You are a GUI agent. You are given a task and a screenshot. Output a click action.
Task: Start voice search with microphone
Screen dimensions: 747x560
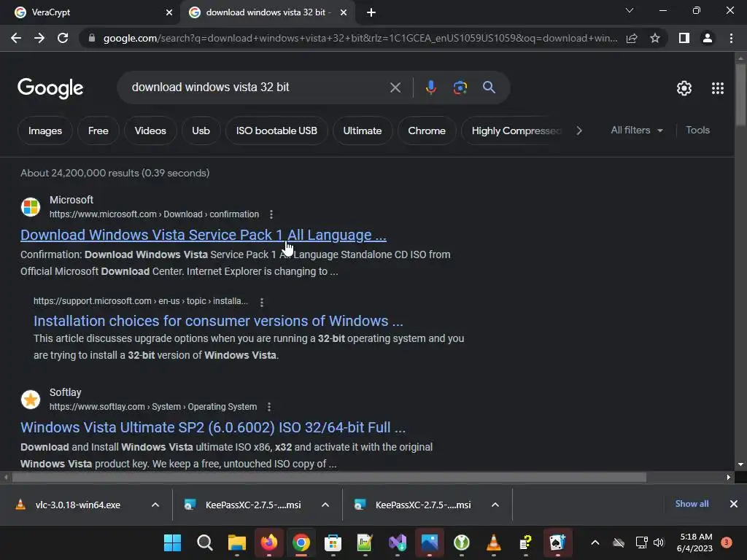point(430,87)
